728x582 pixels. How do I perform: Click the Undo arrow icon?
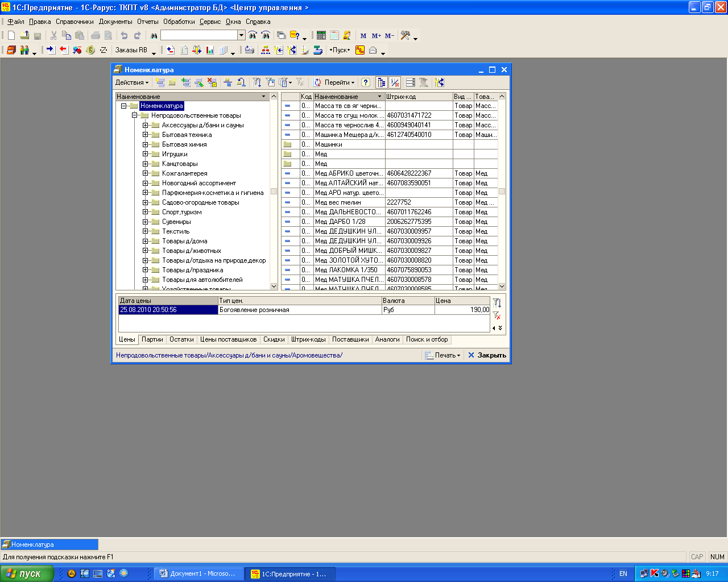pyautogui.click(x=124, y=35)
